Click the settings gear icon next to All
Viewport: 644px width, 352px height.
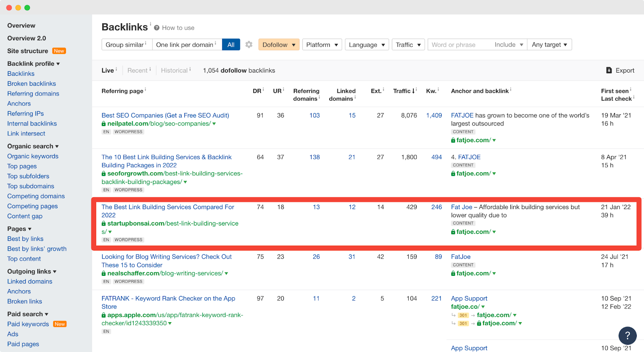coord(249,45)
